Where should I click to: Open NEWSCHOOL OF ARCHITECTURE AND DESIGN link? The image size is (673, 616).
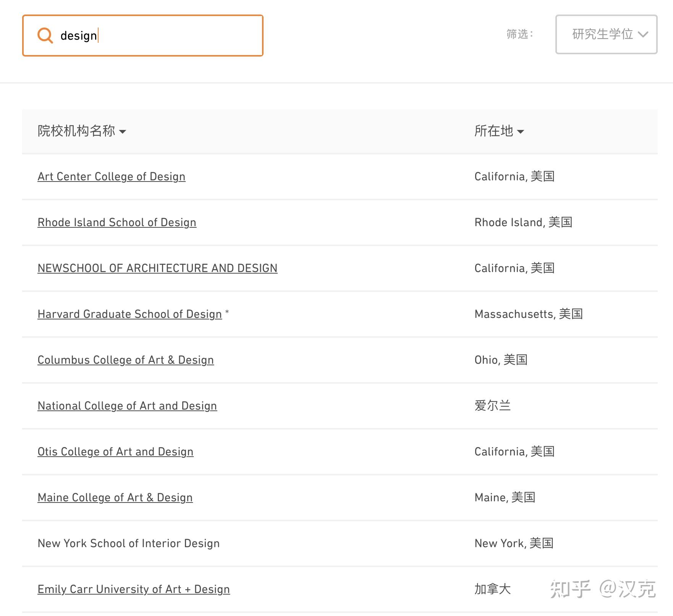[157, 268]
